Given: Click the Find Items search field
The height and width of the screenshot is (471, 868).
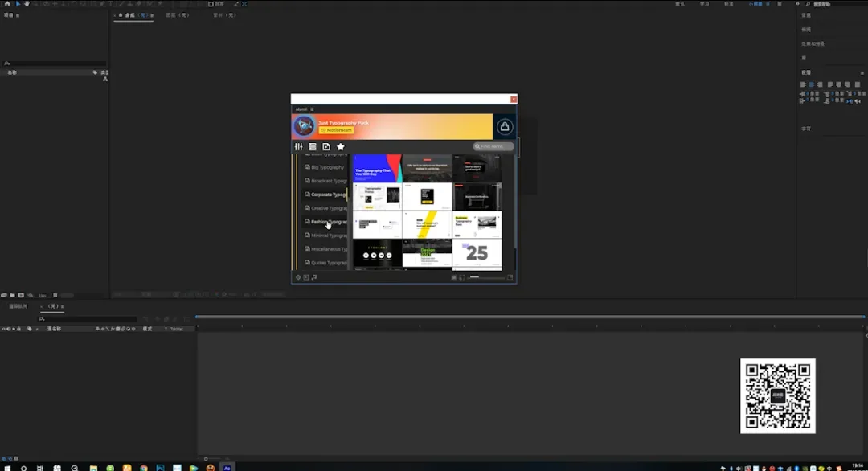Looking at the screenshot, I should click(493, 146).
